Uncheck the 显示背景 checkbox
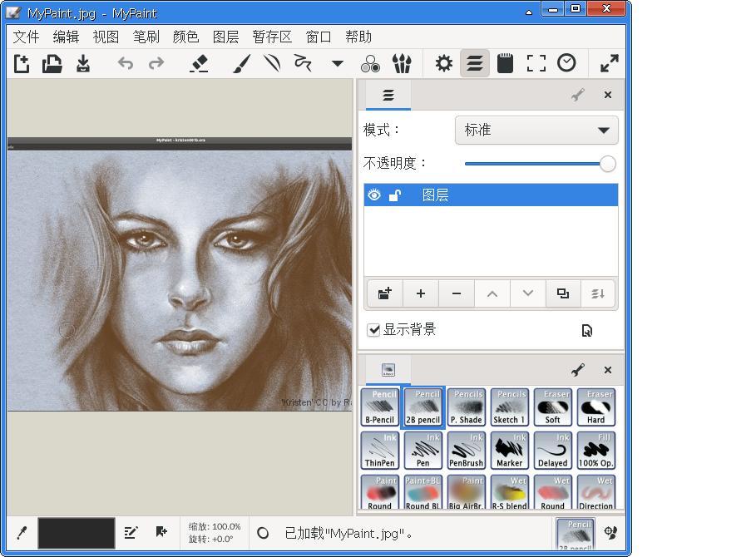The height and width of the screenshot is (557, 756). coord(374,330)
